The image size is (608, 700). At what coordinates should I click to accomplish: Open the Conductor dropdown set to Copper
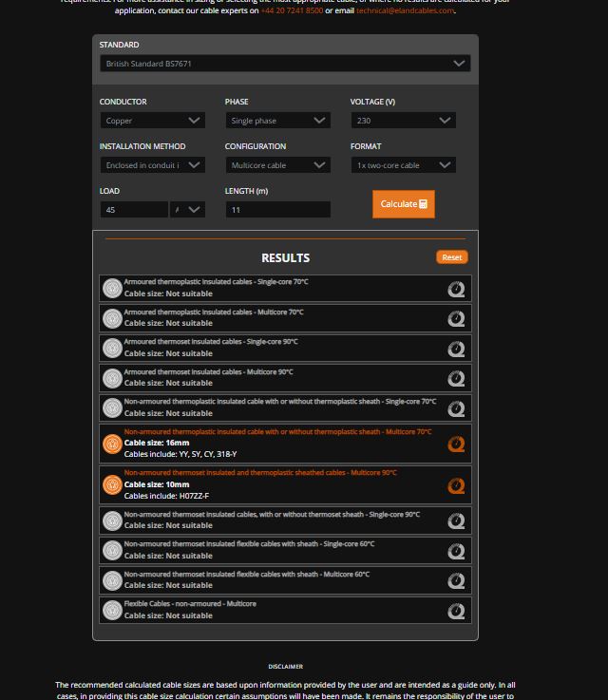tap(152, 121)
